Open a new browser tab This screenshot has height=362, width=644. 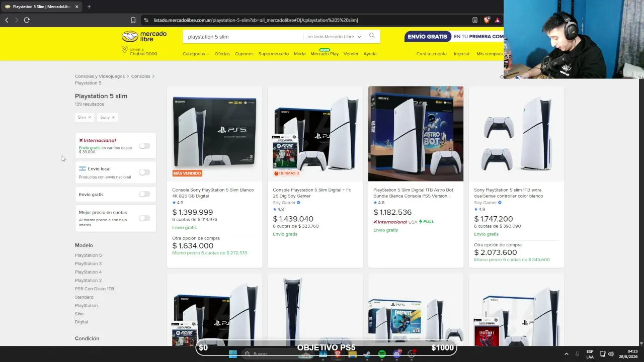(89, 7)
